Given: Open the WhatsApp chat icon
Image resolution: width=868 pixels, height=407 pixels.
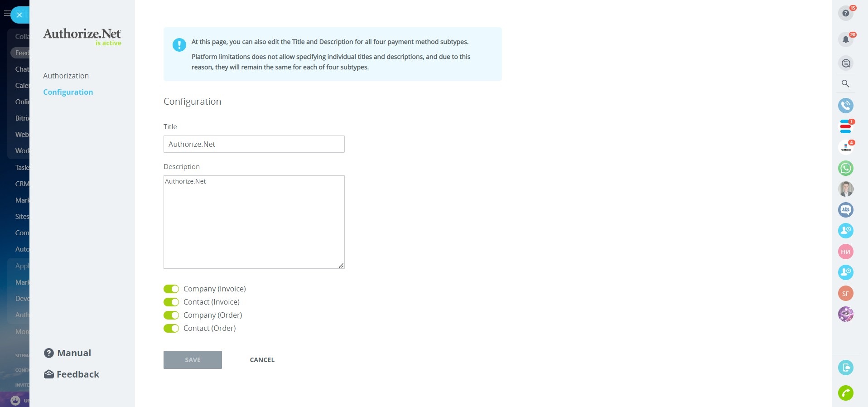Looking at the screenshot, I should point(845,168).
